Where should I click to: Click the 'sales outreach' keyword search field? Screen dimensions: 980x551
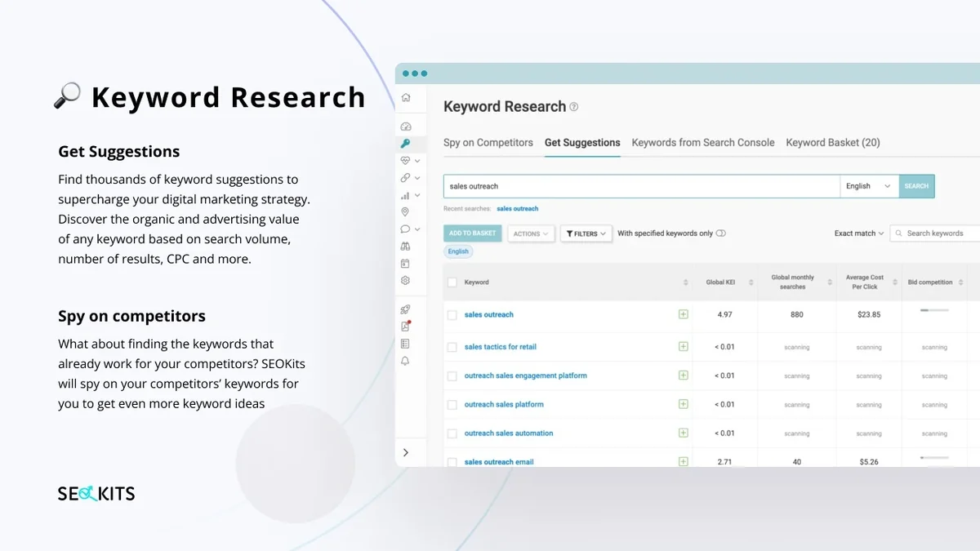[x=641, y=186]
